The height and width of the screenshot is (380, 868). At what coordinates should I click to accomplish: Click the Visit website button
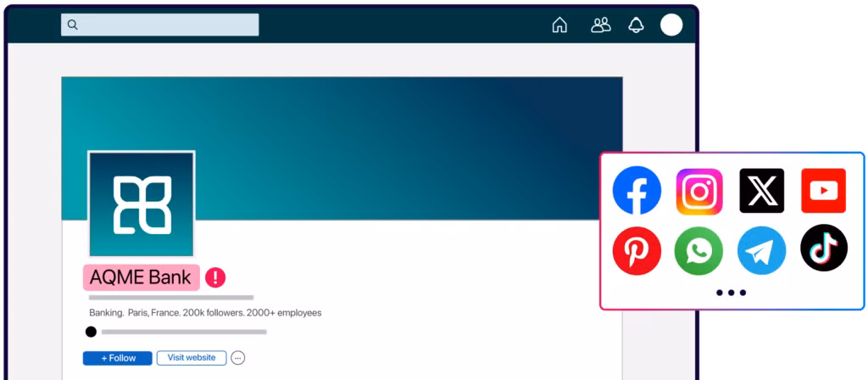pos(192,358)
